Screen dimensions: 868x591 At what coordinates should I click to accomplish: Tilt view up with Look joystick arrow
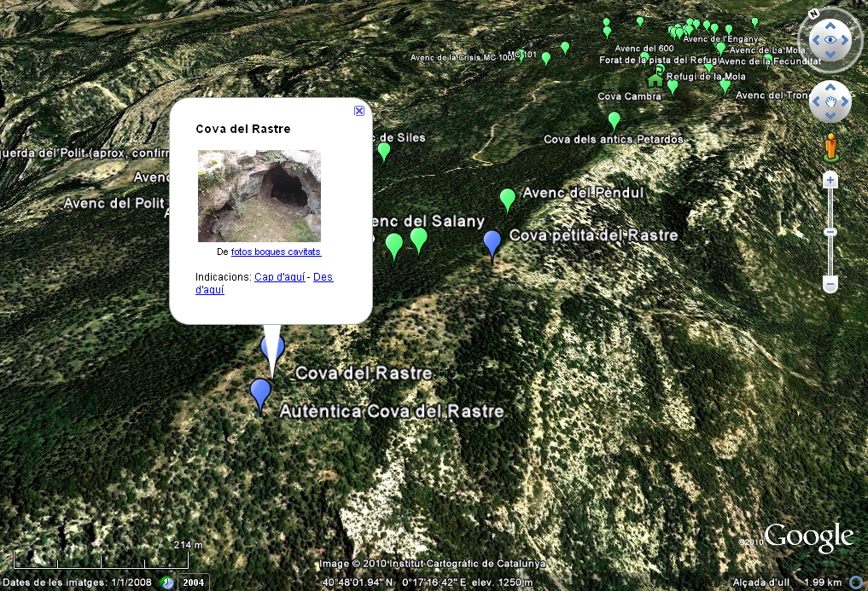point(830,26)
